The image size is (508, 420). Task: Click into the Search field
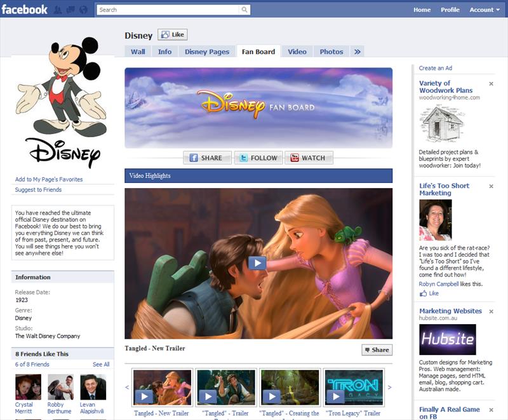[x=168, y=10]
